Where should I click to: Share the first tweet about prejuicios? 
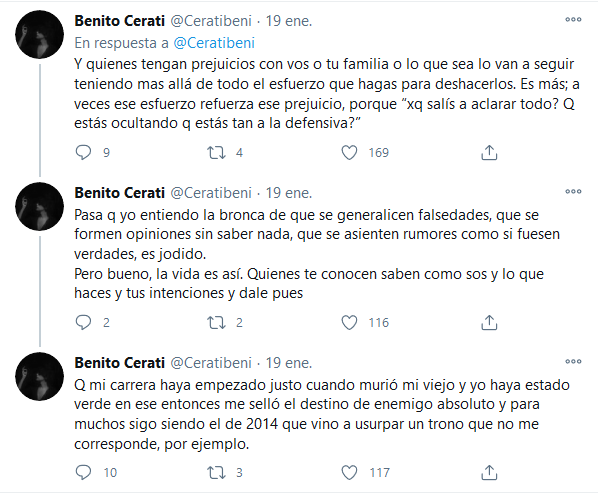489,153
